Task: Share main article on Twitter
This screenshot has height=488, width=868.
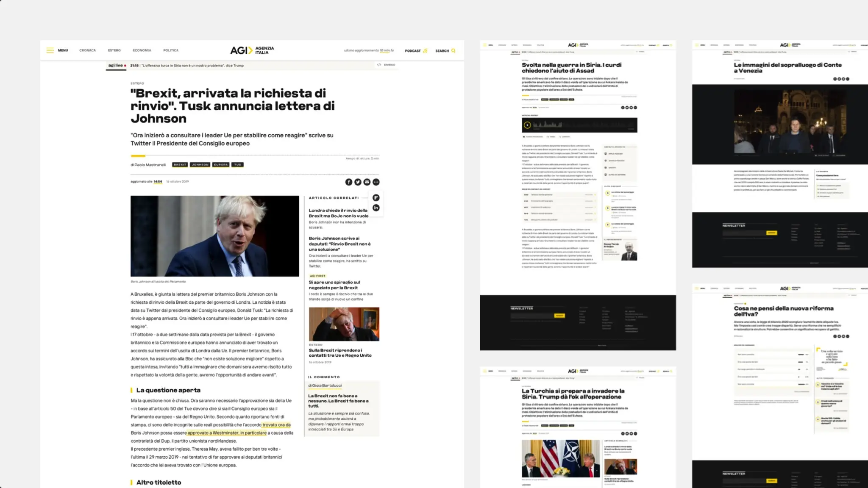Action: coord(358,182)
